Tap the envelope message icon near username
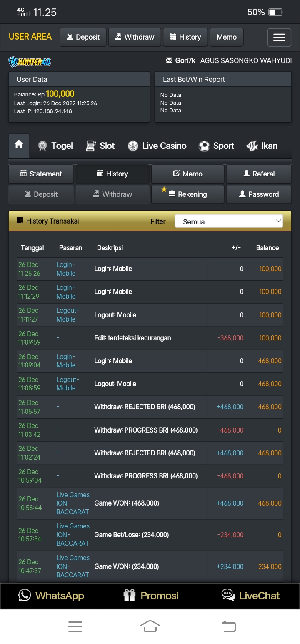This screenshot has width=300, height=644. coord(169,60)
